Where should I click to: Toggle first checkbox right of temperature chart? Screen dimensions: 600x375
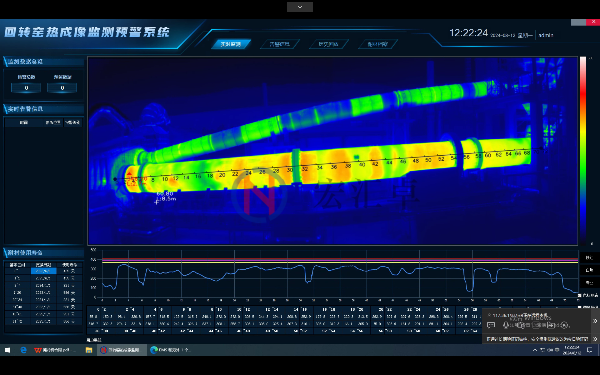pos(580,295)
